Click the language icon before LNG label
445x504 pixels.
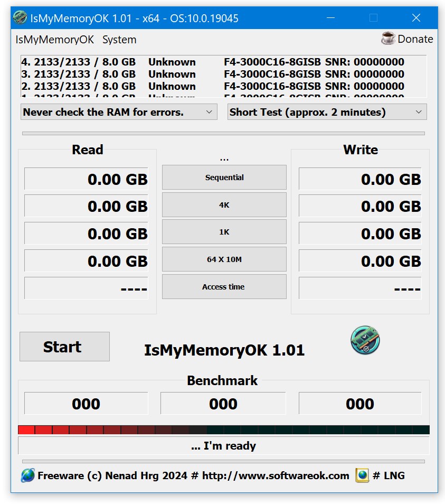pyautogui.click(x=363, y=475)
